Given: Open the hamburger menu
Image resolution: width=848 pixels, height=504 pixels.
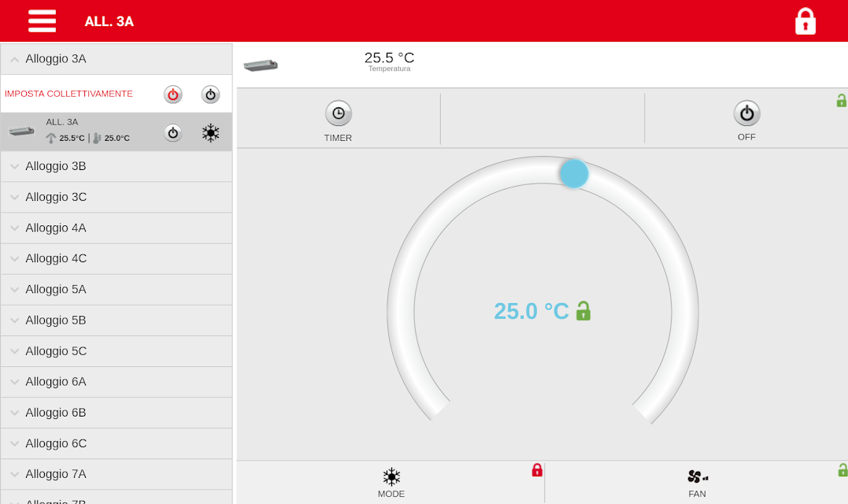Looking at the screenshot, I should coord(43,21).
